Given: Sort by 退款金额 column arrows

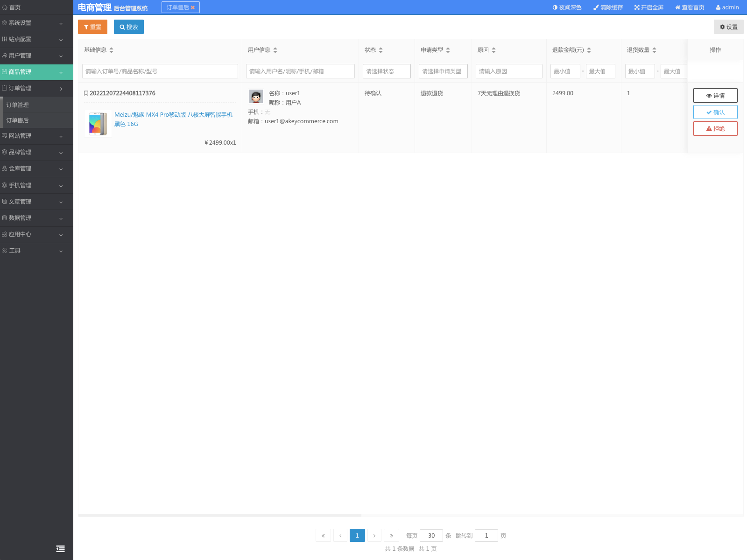Looking at the screenshot, I should [589, 50].
